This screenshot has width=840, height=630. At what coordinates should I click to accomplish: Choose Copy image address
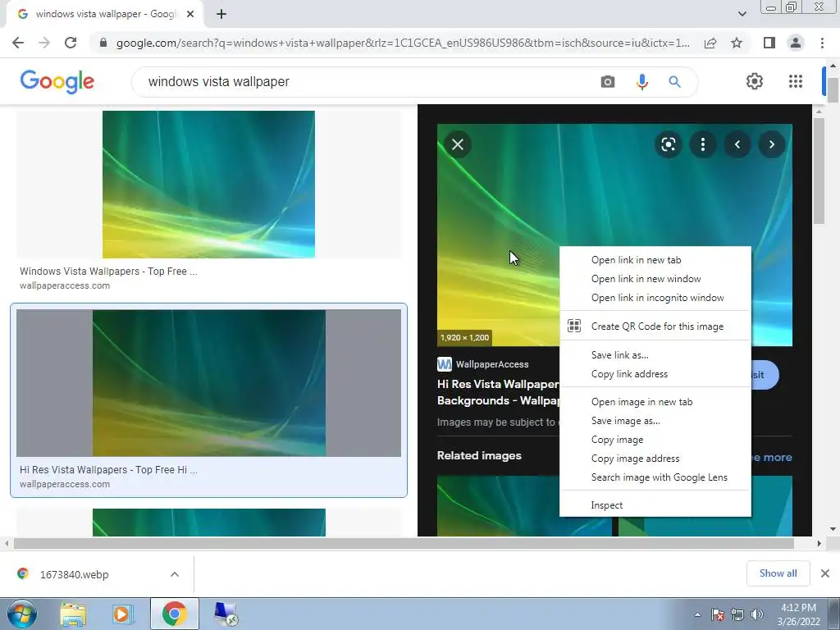(x=655, y=458)
